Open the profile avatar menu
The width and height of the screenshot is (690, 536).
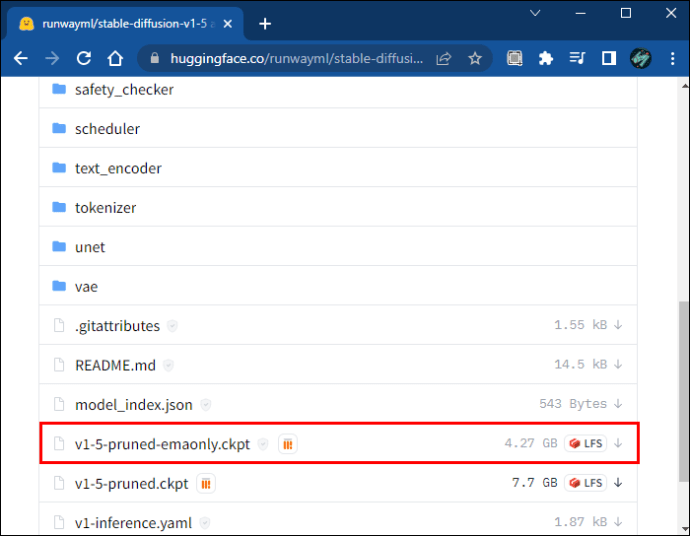click(641, 58)
